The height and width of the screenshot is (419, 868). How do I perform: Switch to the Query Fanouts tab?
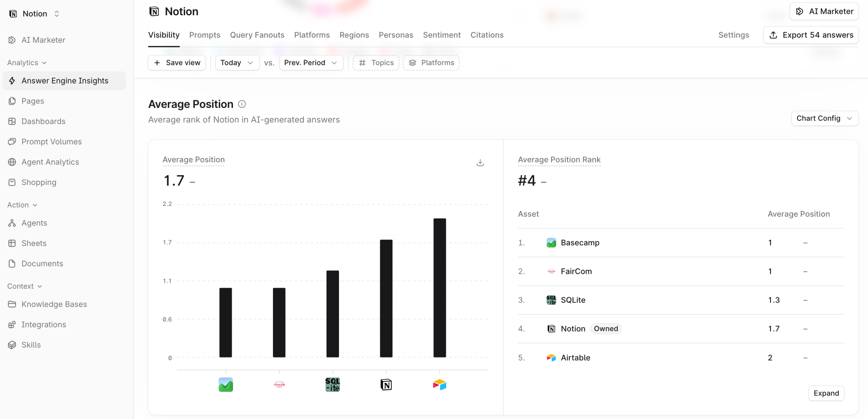[x=257, y=35]
